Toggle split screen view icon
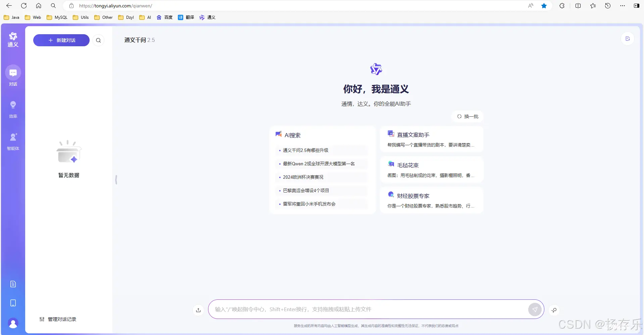644x335 pixels. click(x=578, y=6)
